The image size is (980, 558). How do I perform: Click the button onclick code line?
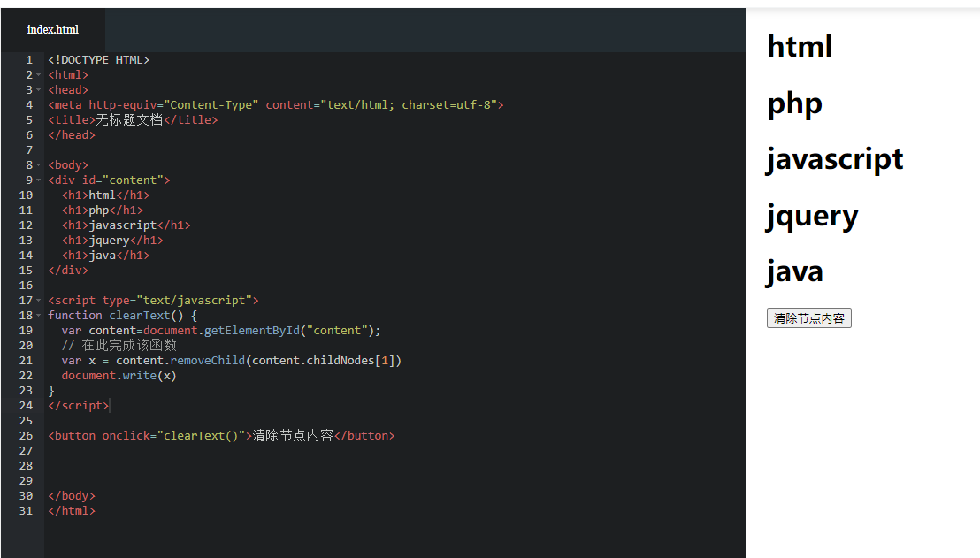pyautogui.click(x=221, y=436)
